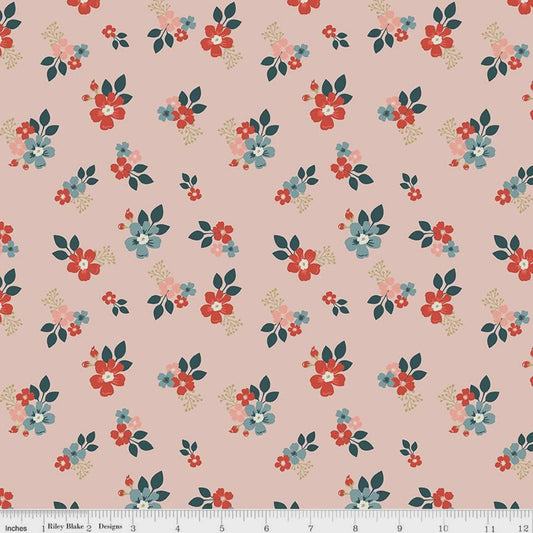The image size is (533, 533).
Task: Click the "Designs" text on ruler
Action: coord(110,527)
